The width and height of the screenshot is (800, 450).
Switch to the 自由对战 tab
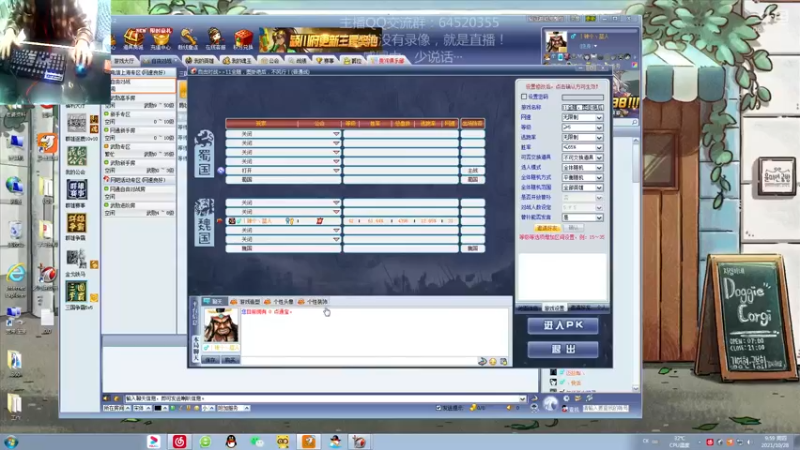tap(159, 61)
